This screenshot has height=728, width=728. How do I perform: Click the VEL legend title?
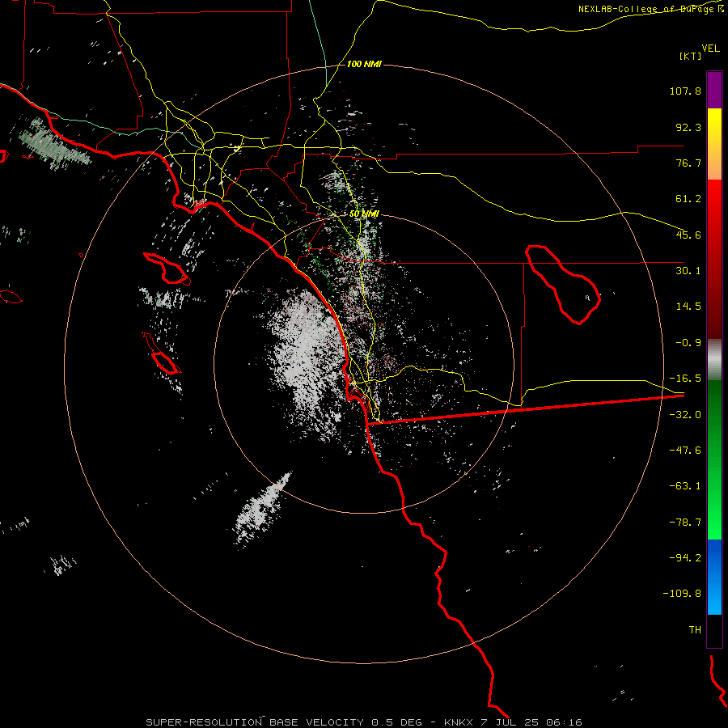point(710,48)
